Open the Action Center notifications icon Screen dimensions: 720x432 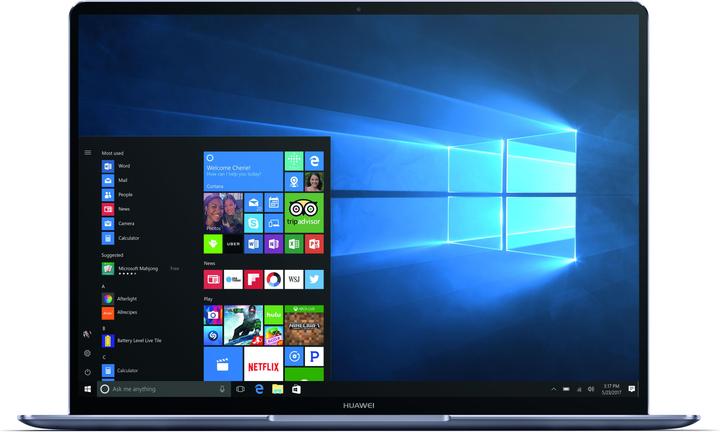click(632, 389)
